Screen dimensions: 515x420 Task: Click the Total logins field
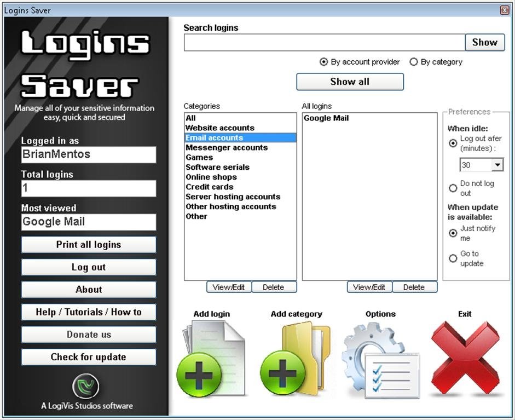[x=89, y=188]
